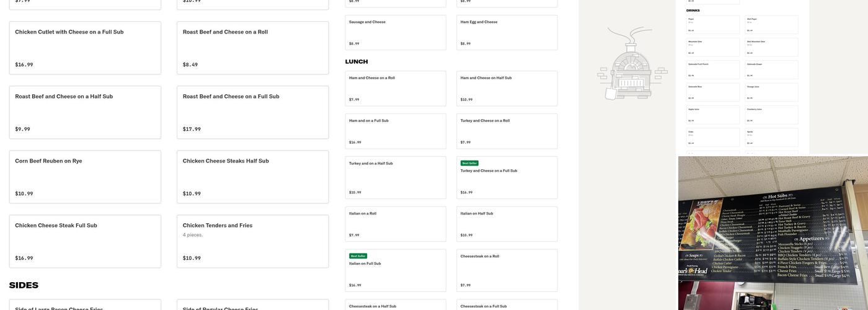
Task: Open Chicken Tenders and Fries card
Action: coord(252,241)
